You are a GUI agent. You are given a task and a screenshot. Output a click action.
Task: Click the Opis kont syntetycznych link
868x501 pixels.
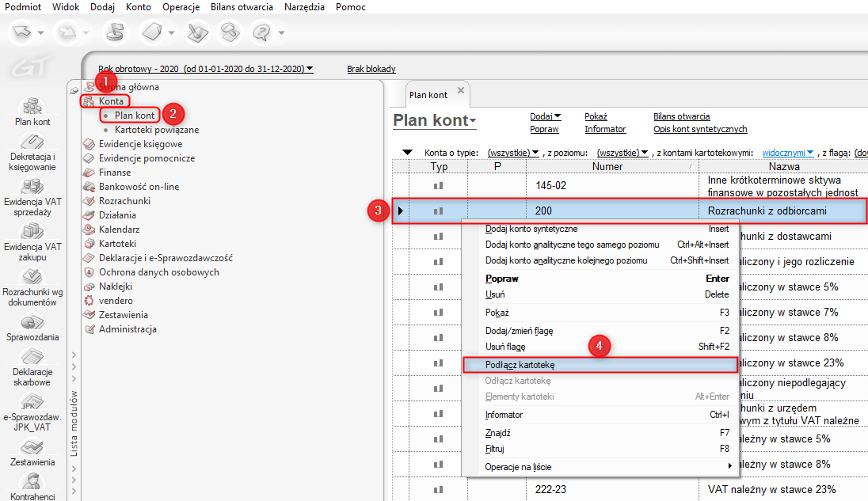click(700, 129)
